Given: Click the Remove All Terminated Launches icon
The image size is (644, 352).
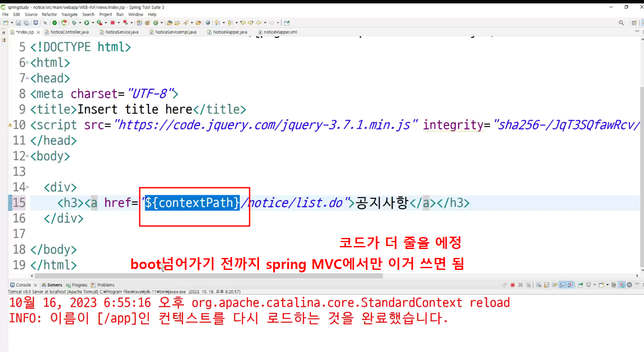Looking at the screenshot, I should (528, 285).
